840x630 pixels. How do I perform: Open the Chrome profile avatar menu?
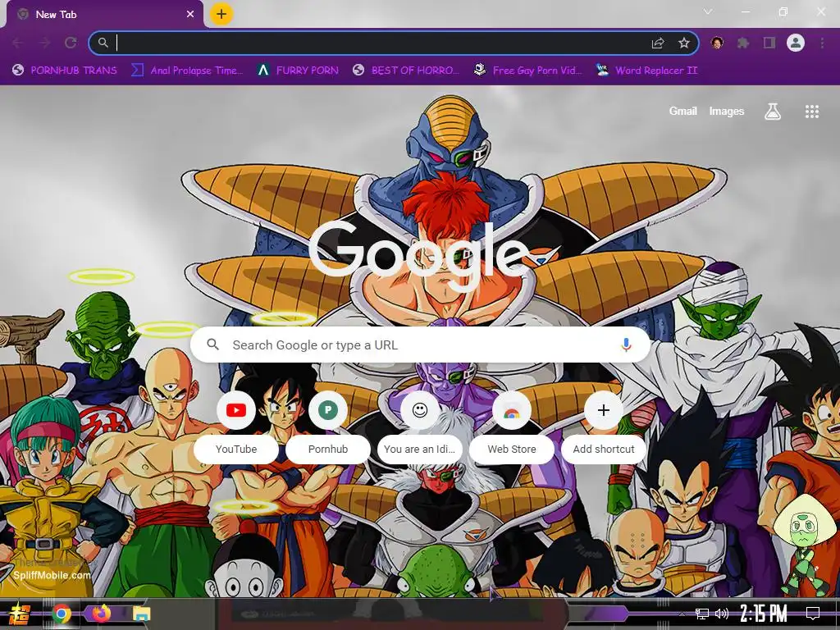[x=796, y=43]
